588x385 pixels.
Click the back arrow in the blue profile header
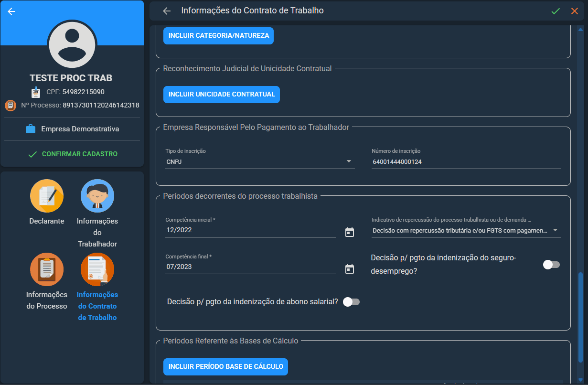pyautogui.click(x=12, y=11)
